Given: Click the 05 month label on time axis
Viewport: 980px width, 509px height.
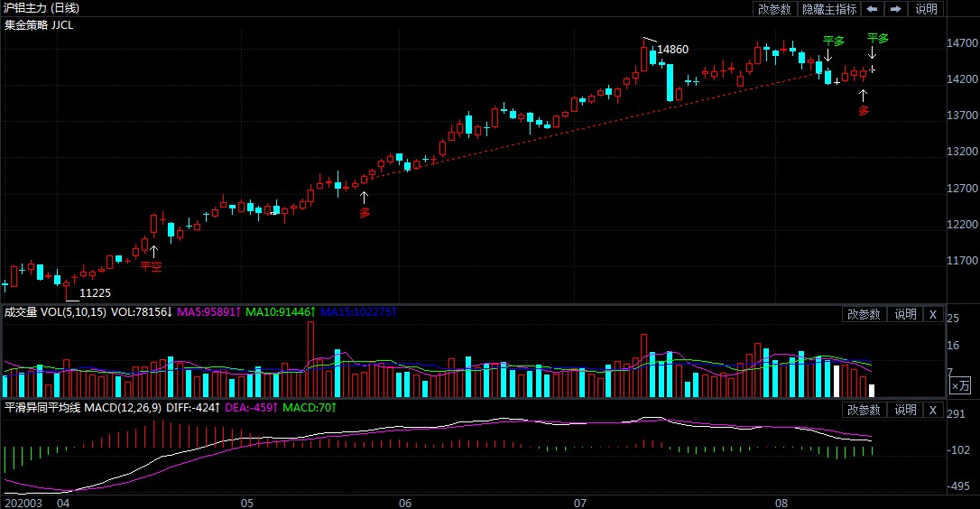Looking at the screenshot, I should point(247,503).
